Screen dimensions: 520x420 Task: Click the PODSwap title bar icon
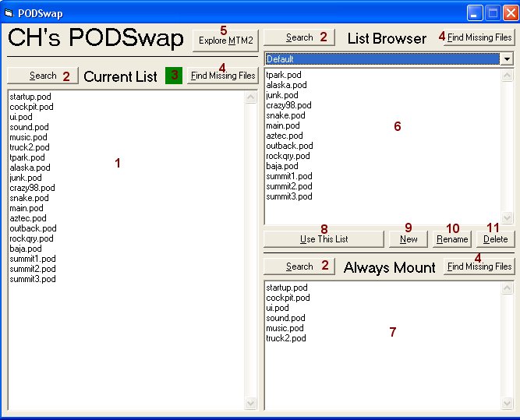[x=9, y=13]
